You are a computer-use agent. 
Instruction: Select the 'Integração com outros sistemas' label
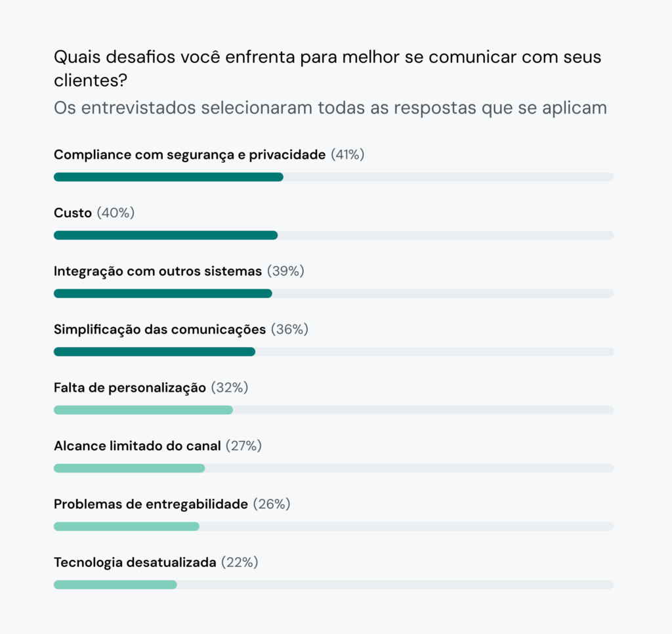[157, 271]
